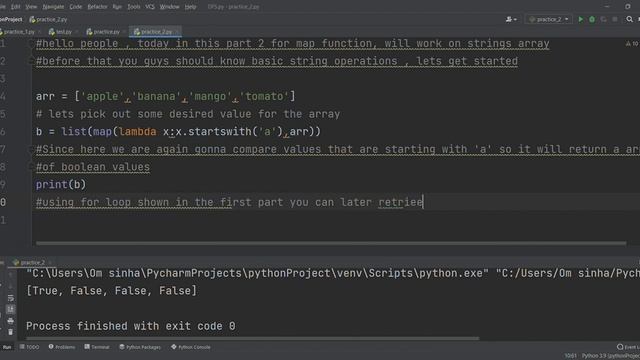Click on the print(b) line

tap(61, 184)
